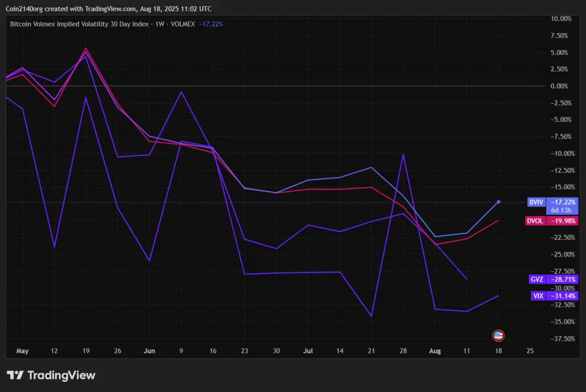Click the TradingView wordmark text
The image size is (586, 392).
tap(61, 375)
